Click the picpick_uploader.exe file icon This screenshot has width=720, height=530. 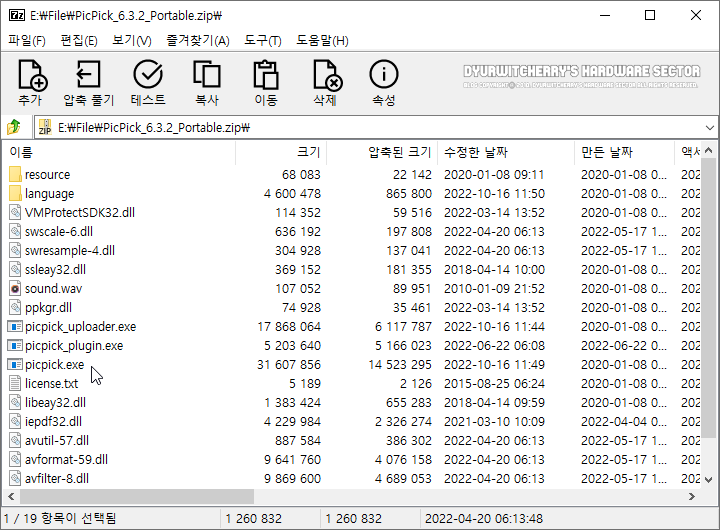click(x=15, y=327)
